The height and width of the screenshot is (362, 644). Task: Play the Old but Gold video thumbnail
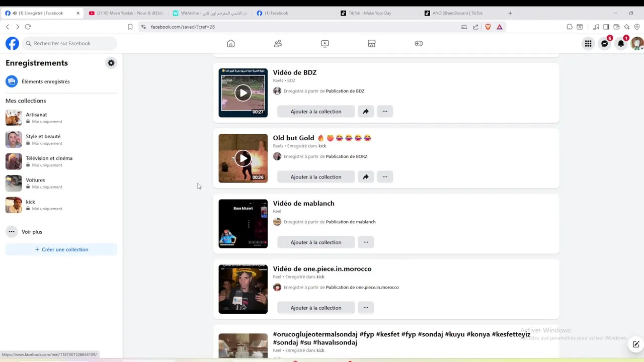pyautogui.click(x=243, y=158)
